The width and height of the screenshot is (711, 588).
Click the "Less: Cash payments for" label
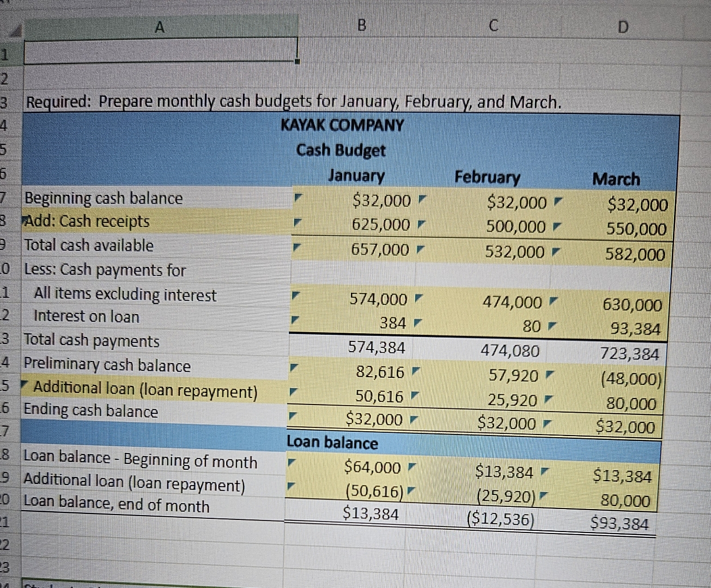point(105,270)
